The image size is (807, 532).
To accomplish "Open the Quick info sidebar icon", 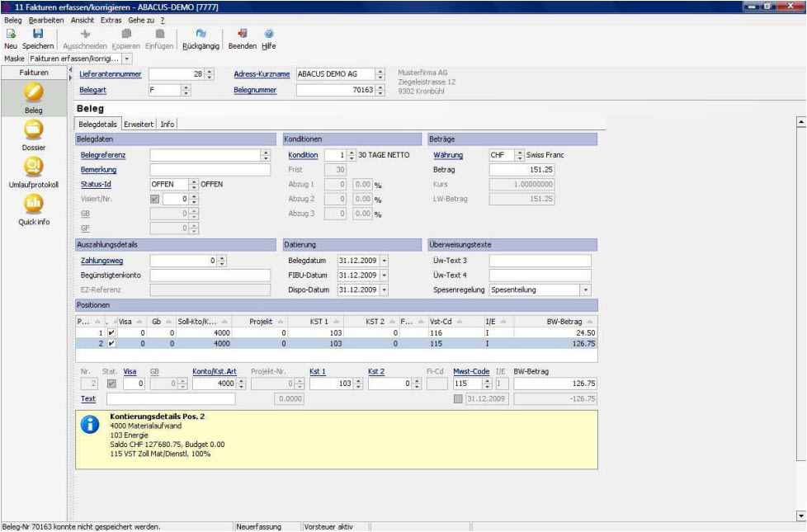I will click(34, 205).
